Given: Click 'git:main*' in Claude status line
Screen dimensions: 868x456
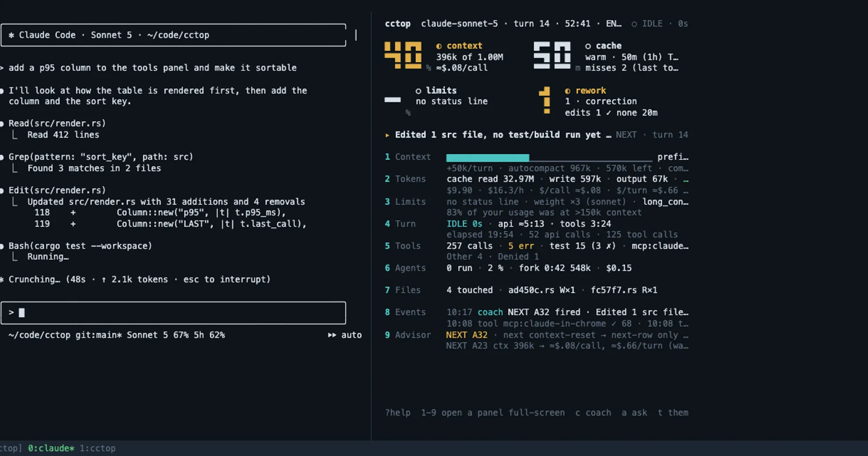Looking at the screenshot, I should 99,335.
